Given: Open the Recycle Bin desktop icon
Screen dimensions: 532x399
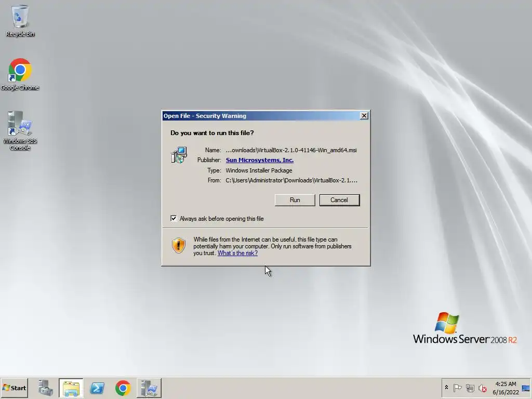Looking at the screenshot, I should (x=20, y=21).
